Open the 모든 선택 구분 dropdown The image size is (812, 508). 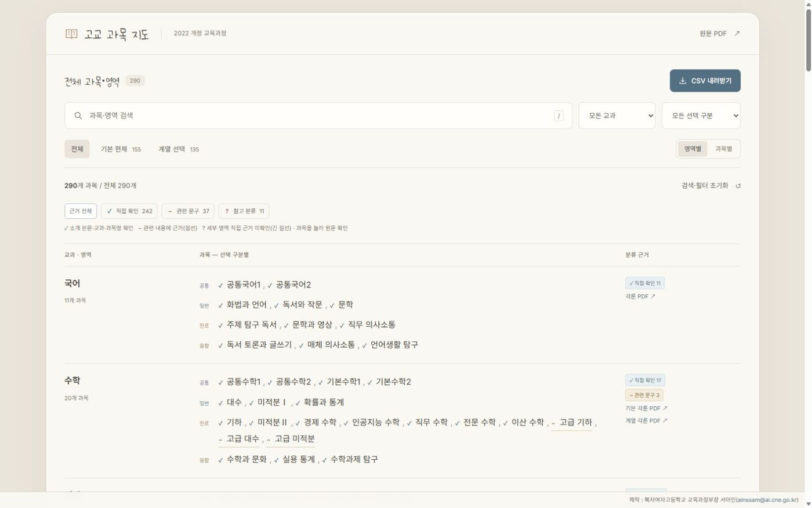pyautogui.click(x=701, y=116)
